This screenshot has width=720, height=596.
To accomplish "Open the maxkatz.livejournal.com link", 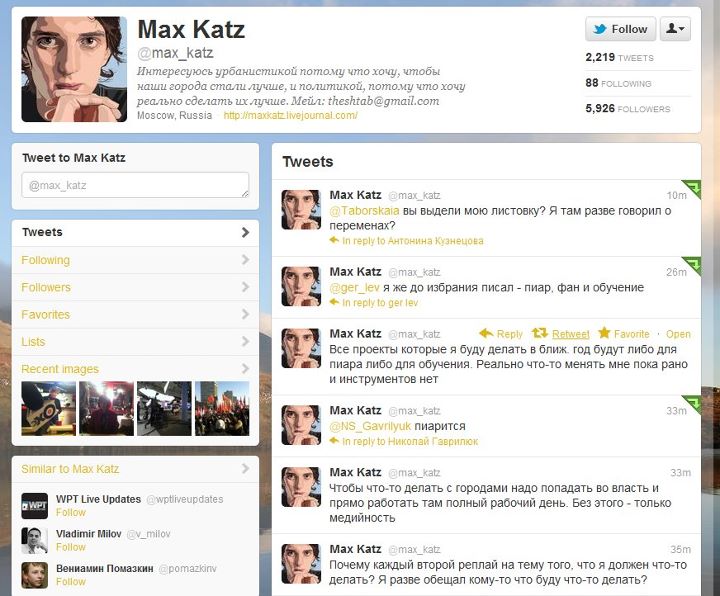I will [290, 115].
